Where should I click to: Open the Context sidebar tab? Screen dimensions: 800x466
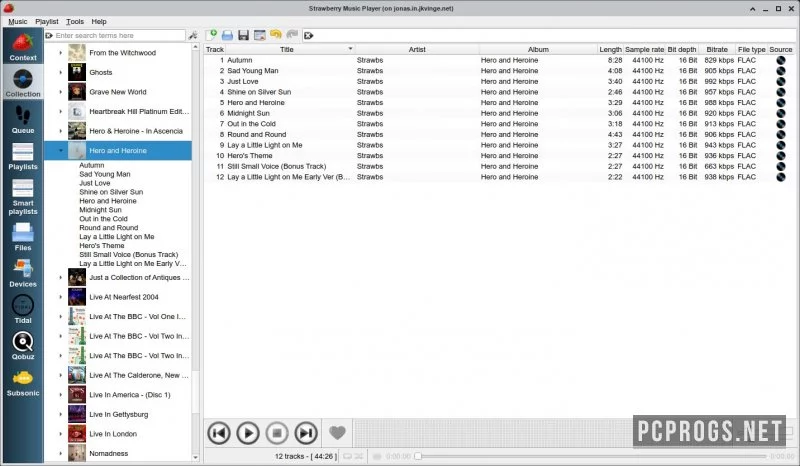[23, 46]
